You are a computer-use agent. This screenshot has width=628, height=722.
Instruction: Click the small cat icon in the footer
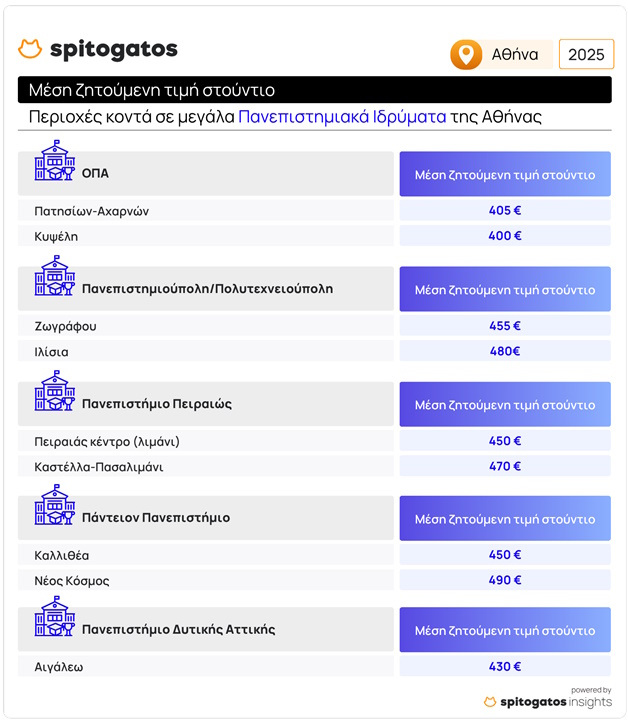[x=490, y=702]
